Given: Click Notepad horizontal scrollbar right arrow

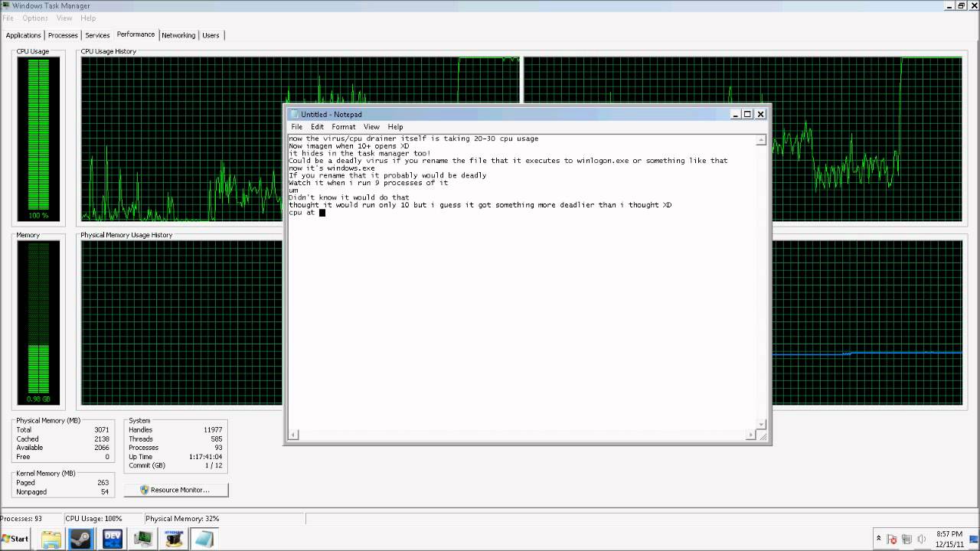Looking at the screenshot, I should (x=750, y=435).
